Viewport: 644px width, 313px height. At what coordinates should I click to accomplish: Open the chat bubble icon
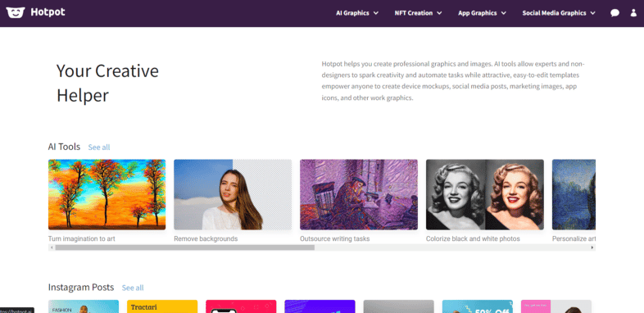coord(615,13)
